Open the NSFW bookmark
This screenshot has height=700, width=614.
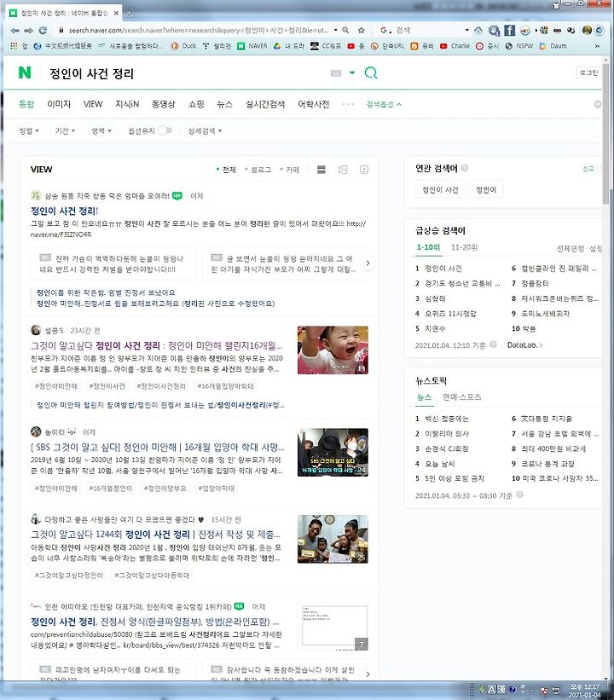[519, 46]
